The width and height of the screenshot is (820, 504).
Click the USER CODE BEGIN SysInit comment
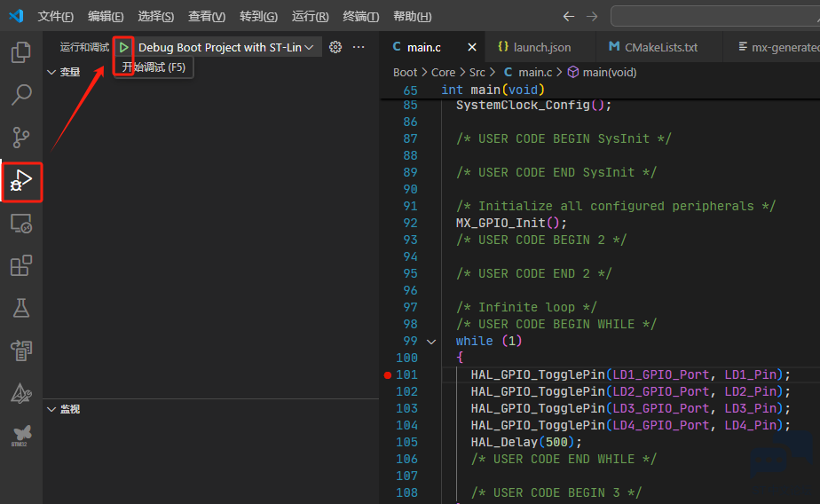(x=564, y=139)
